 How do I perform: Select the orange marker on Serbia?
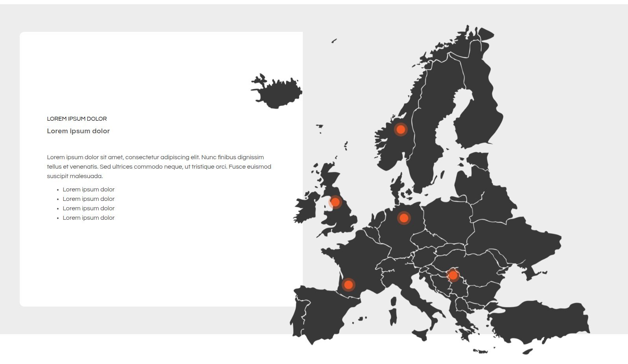[x=453, y=275]
